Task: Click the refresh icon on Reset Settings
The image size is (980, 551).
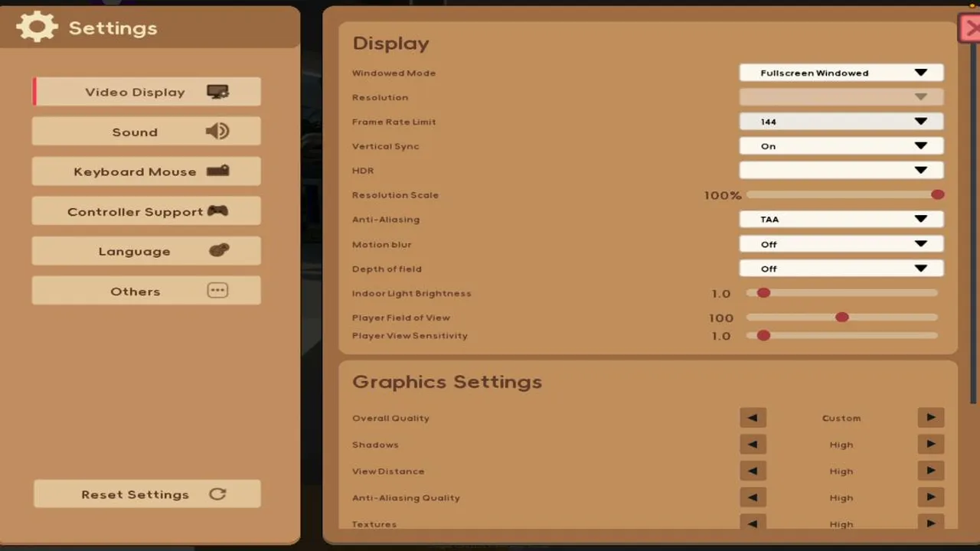Action: (x=217, y=494)
